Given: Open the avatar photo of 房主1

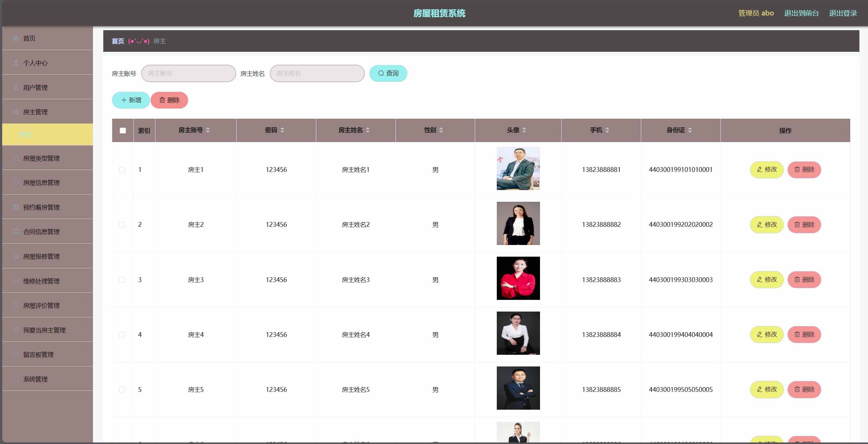Looking at the screenshot, I should pos(518,168).
